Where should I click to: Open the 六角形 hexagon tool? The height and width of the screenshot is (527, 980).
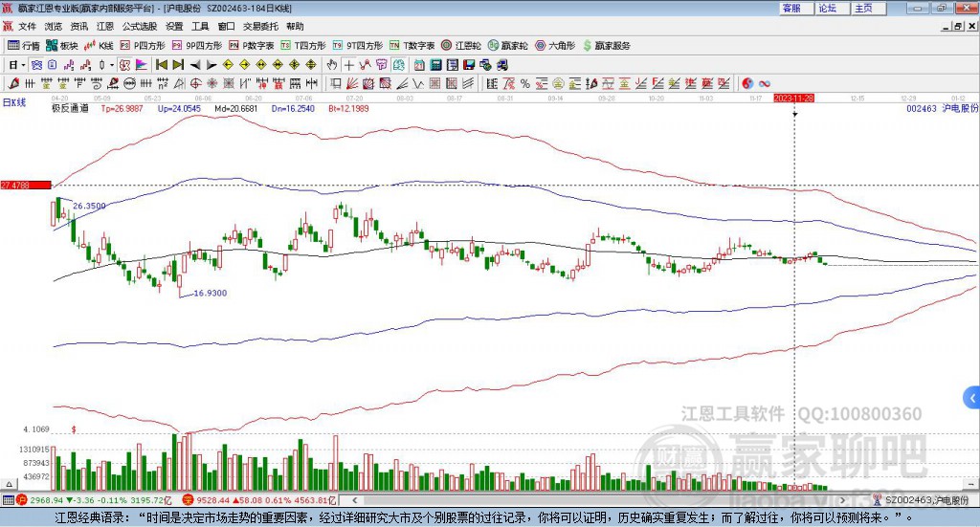point(555,46)
